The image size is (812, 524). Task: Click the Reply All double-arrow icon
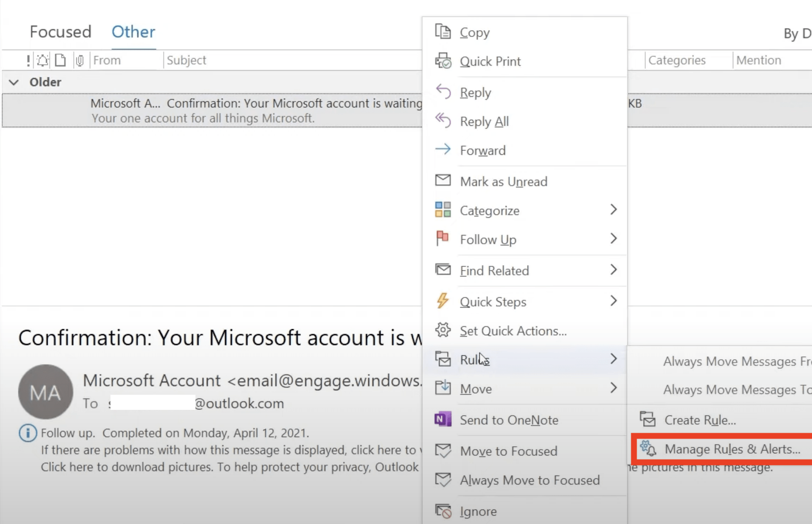[443, 121]
